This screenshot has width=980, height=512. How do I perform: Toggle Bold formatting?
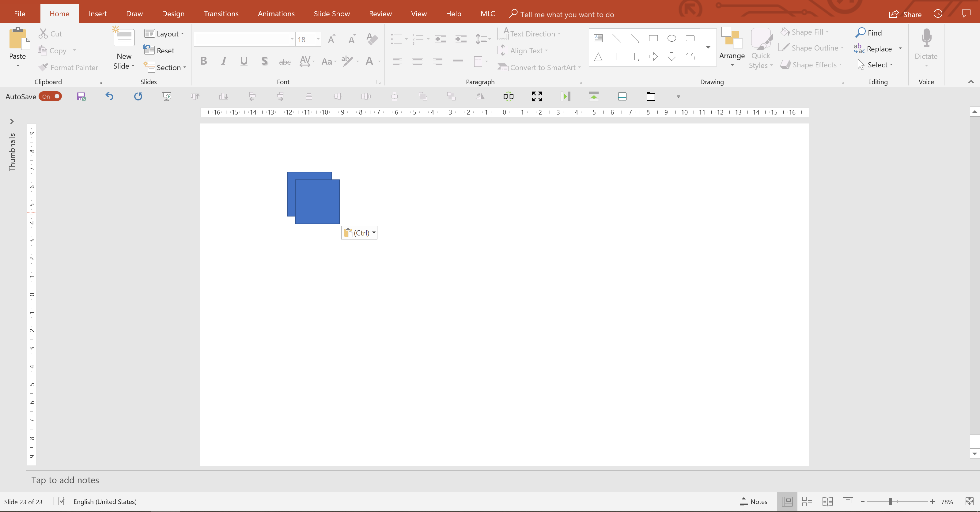(x=203, y=61)
